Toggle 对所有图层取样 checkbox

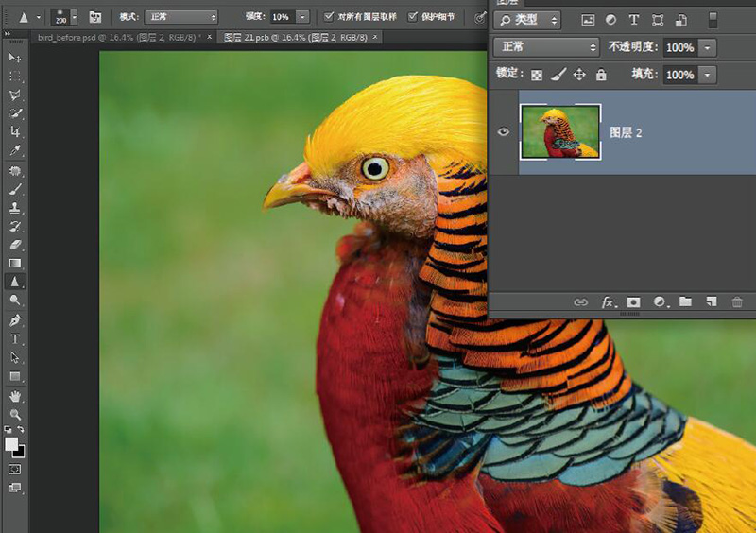328,17
